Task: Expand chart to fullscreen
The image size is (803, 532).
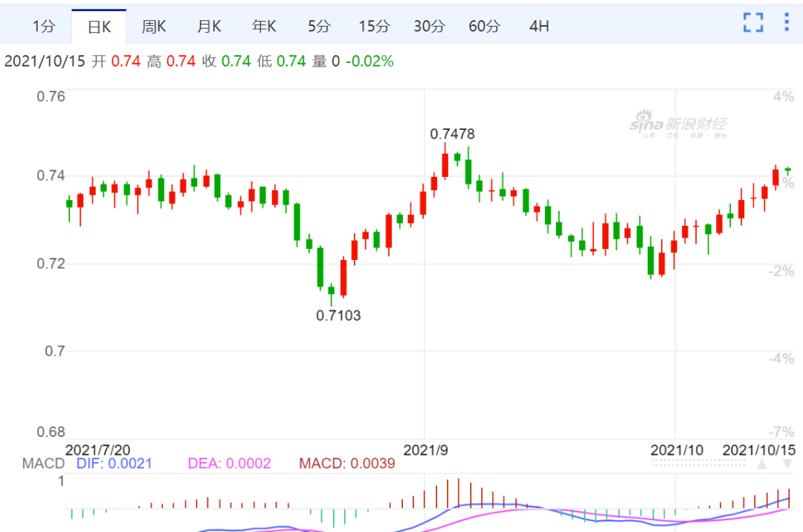Action: click(x=752, y=22)
